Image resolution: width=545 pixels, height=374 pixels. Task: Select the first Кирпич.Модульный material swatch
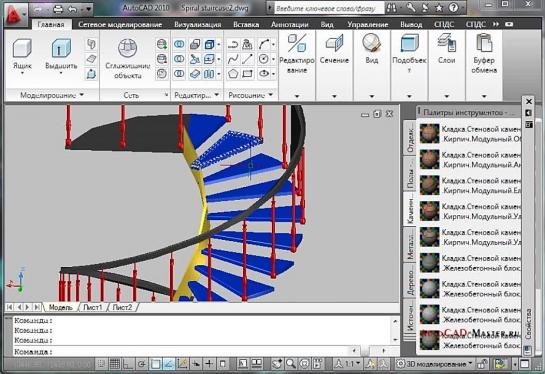pyautogui.click(x=430, y=133)
